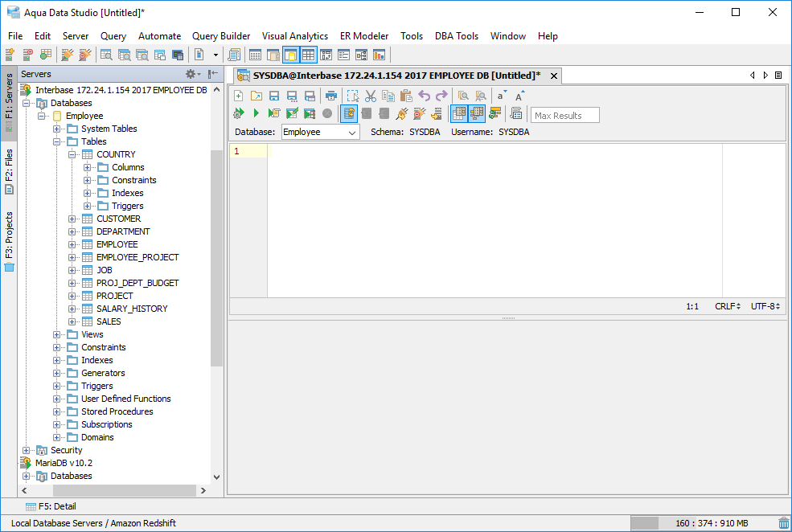Click the Register Server icon in main toolbar
Viewport: 792px width, 532px height.
point(10,55)
